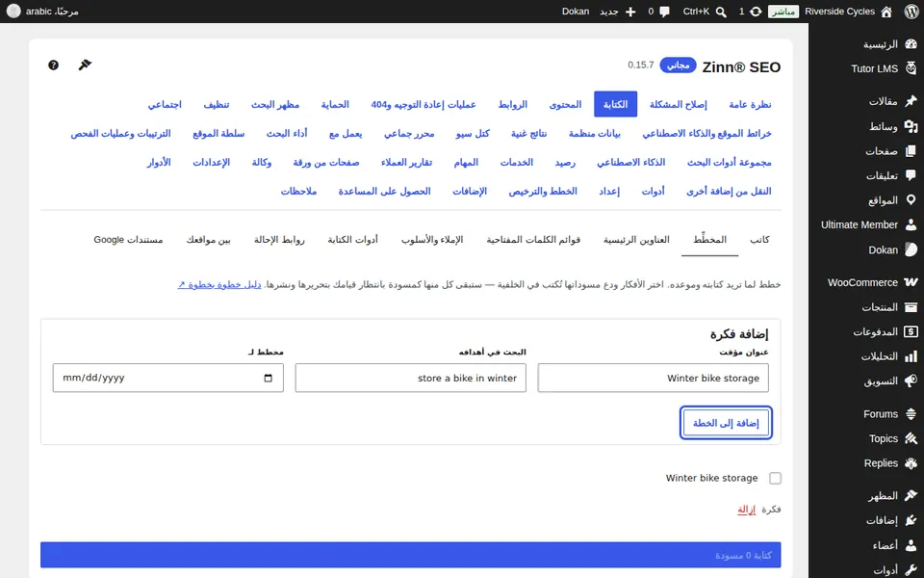Screen dimensions: 924x578
Task: Click the Ultimate Member person icon
Action: (911, 224)
